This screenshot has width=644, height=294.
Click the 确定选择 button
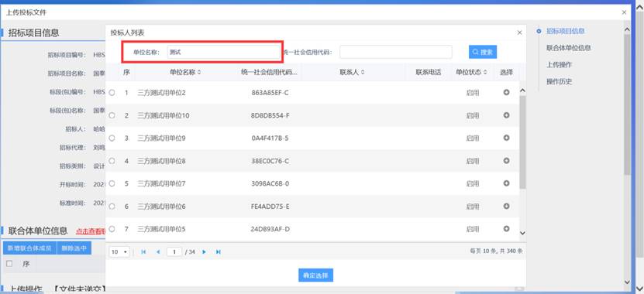(x=315, y=275)
